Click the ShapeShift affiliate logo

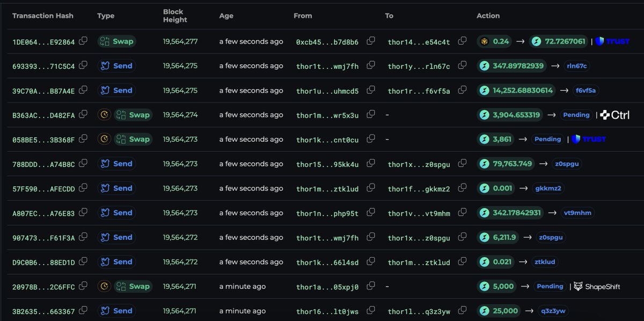[x=597, y=287]
